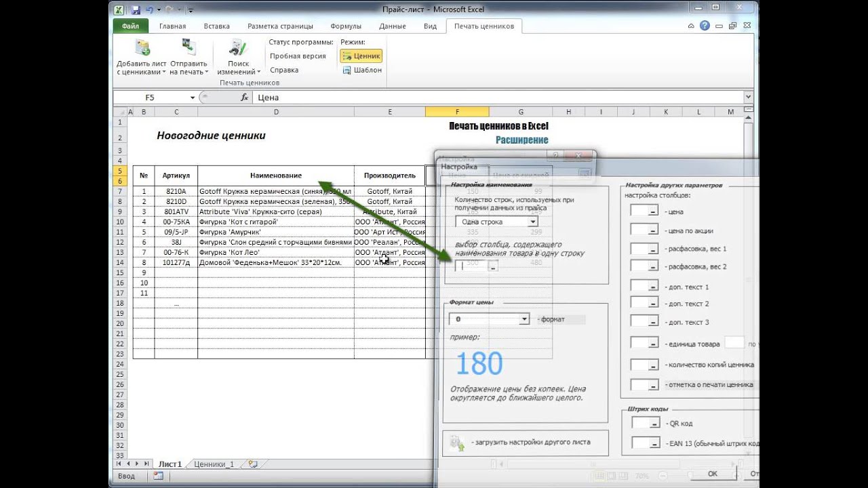The width and height of the screenshot is (868, 488).
Task: Click the 'Новогодние ценники' title cell
Action: tap(211, 136)
